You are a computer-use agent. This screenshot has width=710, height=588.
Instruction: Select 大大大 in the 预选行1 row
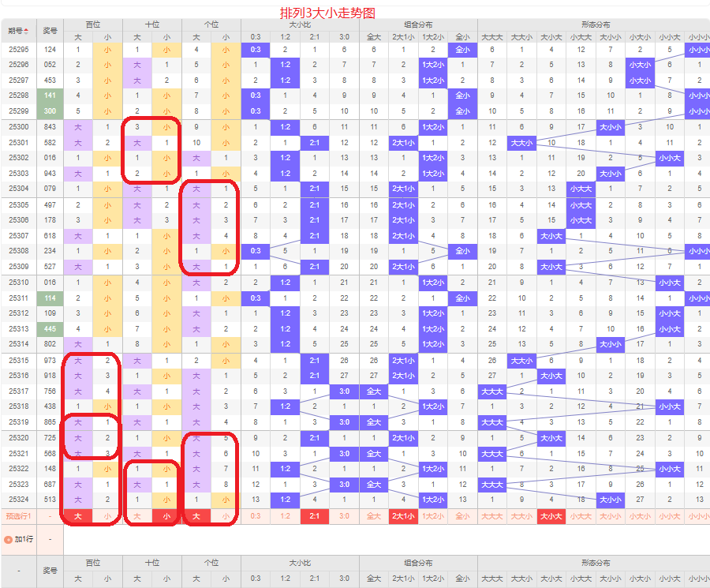point(492,516)
